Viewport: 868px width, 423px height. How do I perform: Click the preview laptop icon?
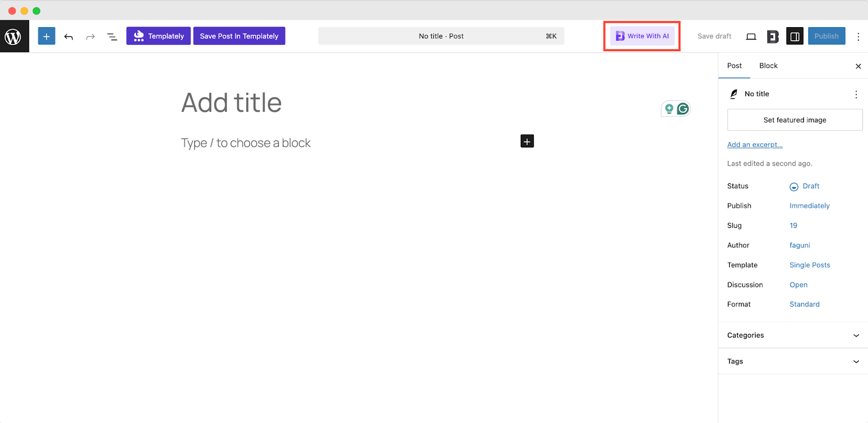751,36
